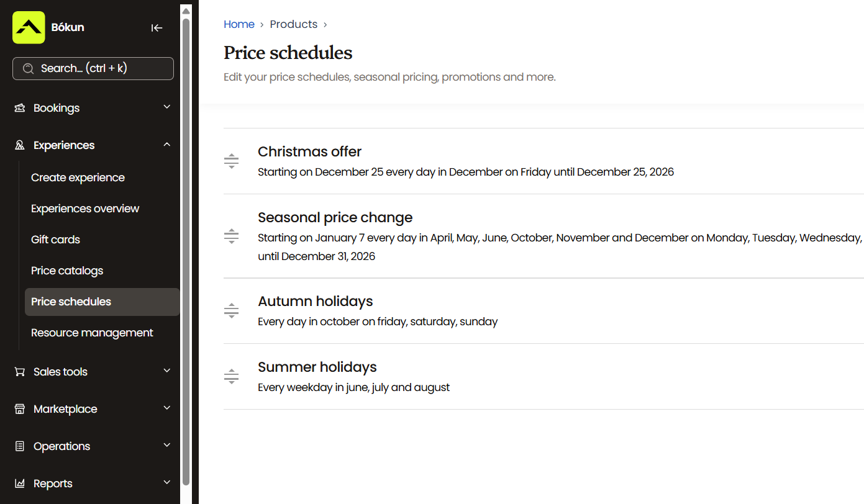Click the drag handle beside Christmas offer
This screenshot has width=864, height=504.
pos(231,161)
